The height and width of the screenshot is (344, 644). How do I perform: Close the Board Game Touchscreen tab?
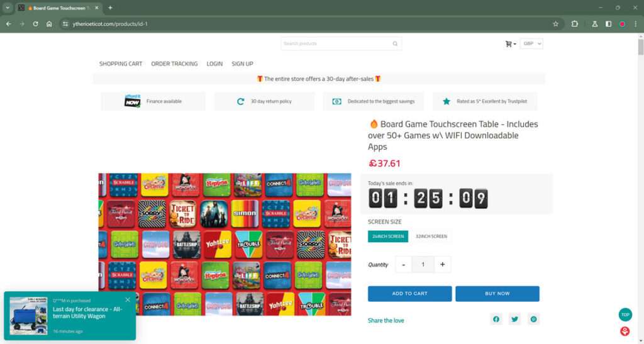(x=96, y=8)
